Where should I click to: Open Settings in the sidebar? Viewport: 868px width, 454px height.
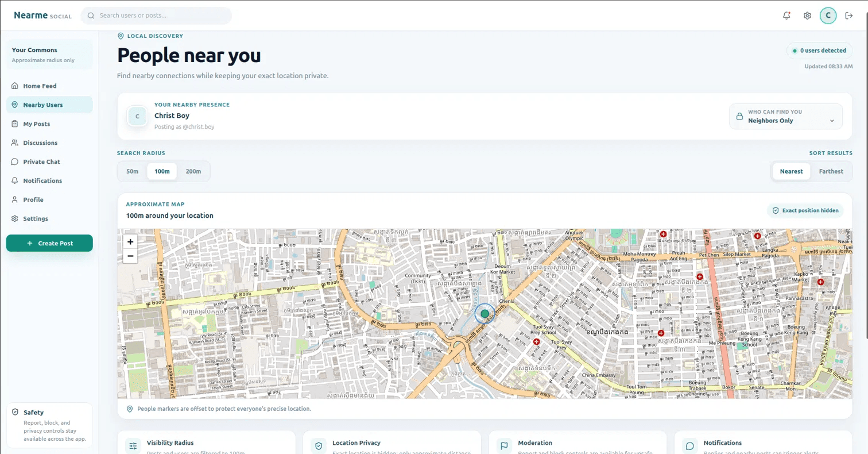tap(49, 218)
